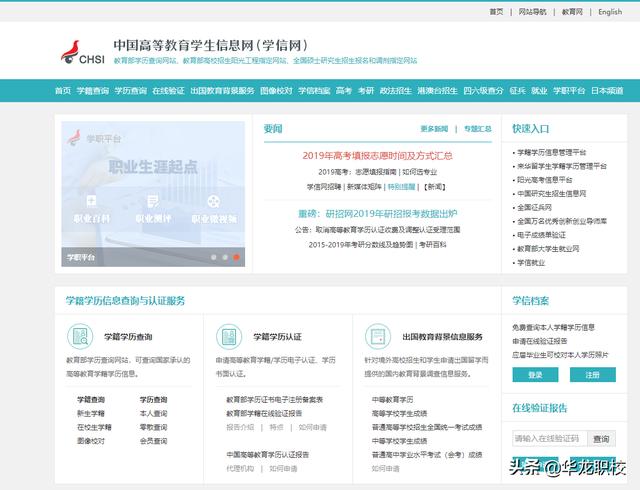Open 在线验证 in the navigation bar

tap(168, 91)
